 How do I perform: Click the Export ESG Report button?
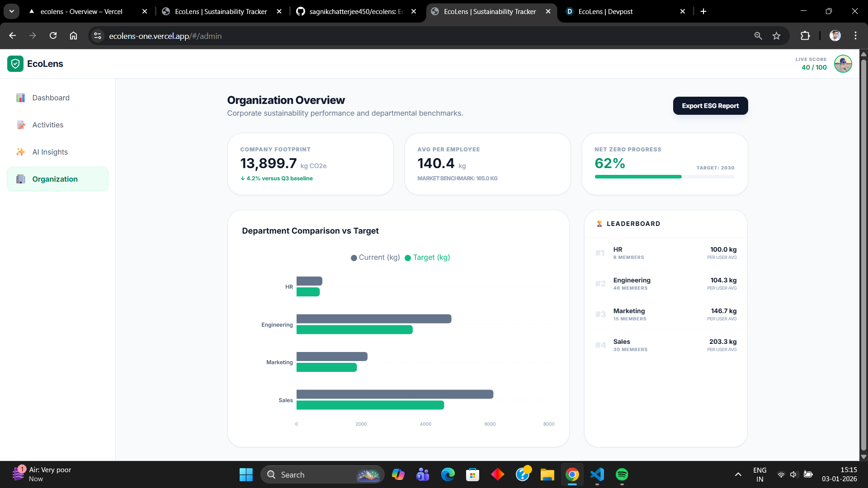click(x=710, y=106)
